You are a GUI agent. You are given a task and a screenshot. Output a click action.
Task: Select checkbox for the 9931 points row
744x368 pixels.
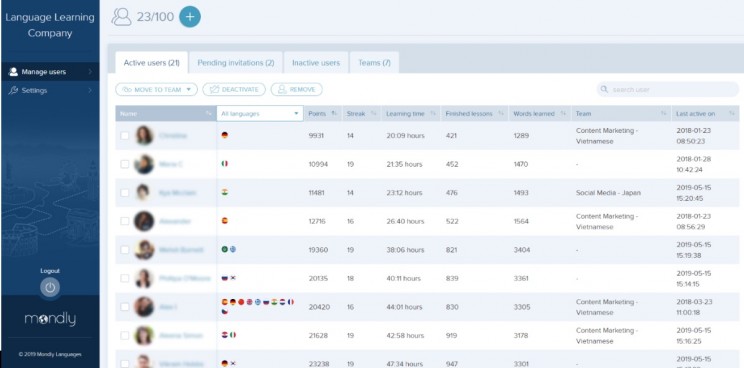tap(124, 136)
